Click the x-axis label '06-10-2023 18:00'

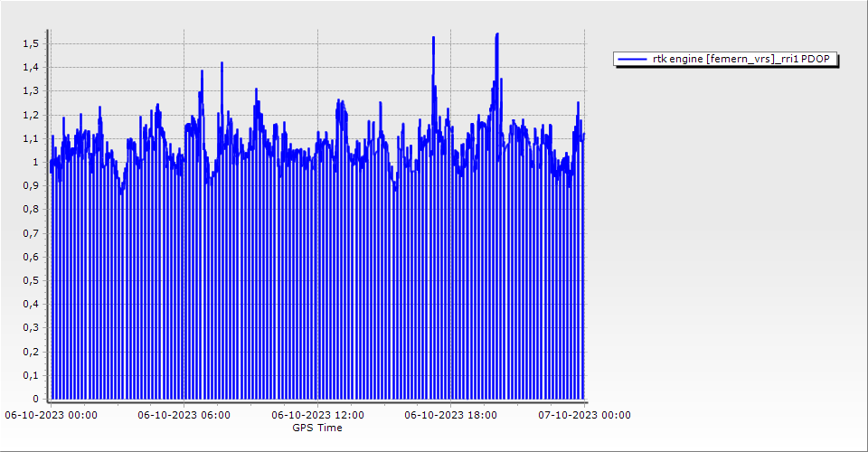pyautogui.click(x=450, y=415)
